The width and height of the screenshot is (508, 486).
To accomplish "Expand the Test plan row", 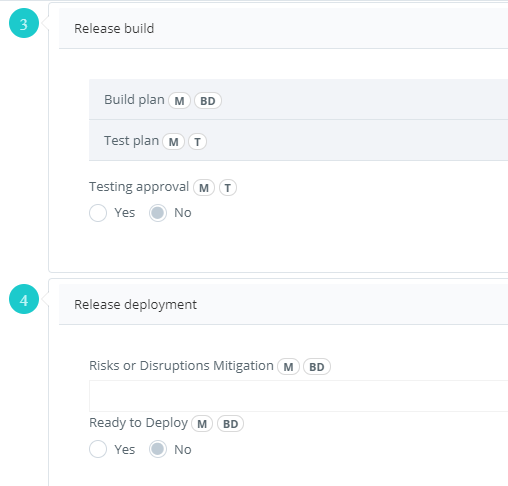I will (x=298, y=140).
